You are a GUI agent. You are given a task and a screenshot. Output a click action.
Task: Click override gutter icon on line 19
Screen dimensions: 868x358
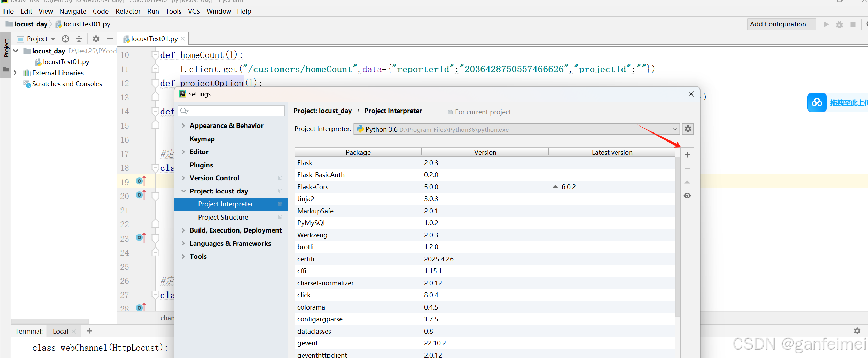click(141, 181)
